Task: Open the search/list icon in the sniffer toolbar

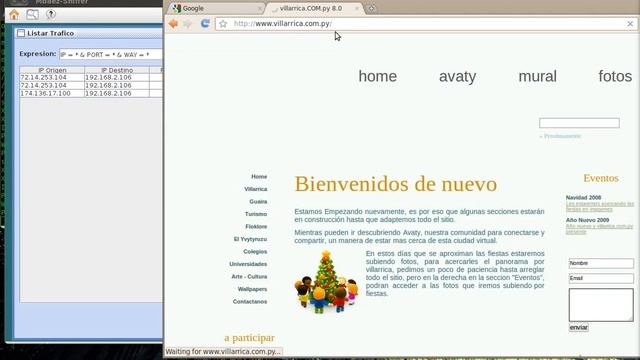Action: tap(32, 15)
